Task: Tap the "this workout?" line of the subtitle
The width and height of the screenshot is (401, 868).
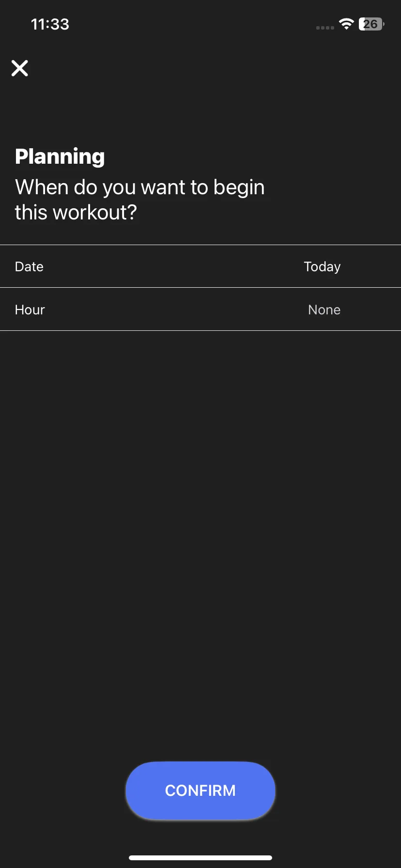Action: coord(76,212)
